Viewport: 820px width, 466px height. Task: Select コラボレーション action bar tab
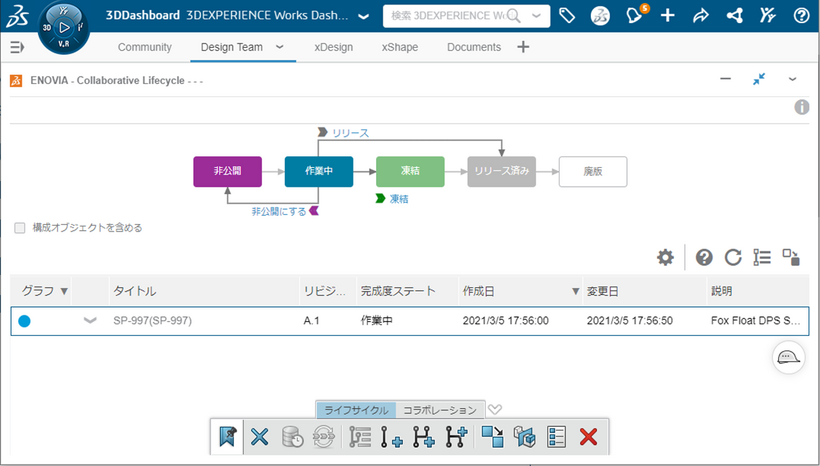440,410
